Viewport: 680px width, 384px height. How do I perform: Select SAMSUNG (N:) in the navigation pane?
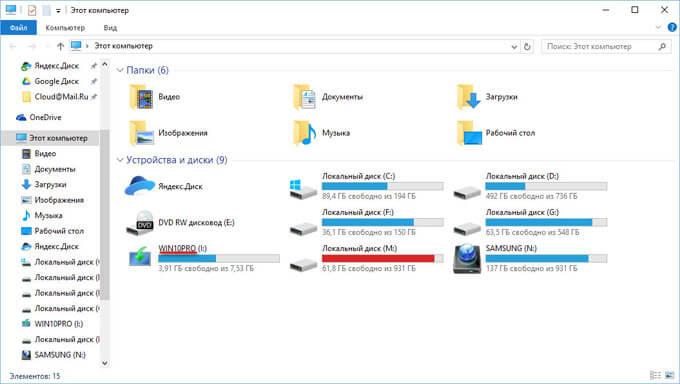(60, 355)
